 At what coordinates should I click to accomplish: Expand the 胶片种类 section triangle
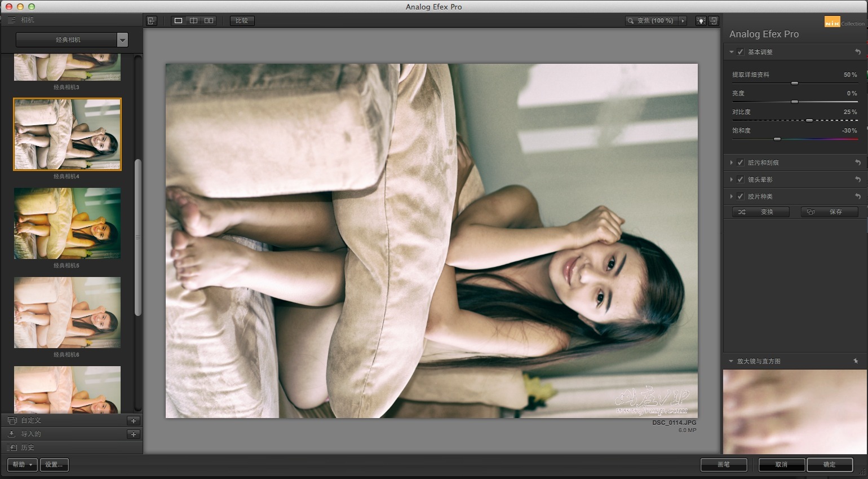click(x=732, y=196)
